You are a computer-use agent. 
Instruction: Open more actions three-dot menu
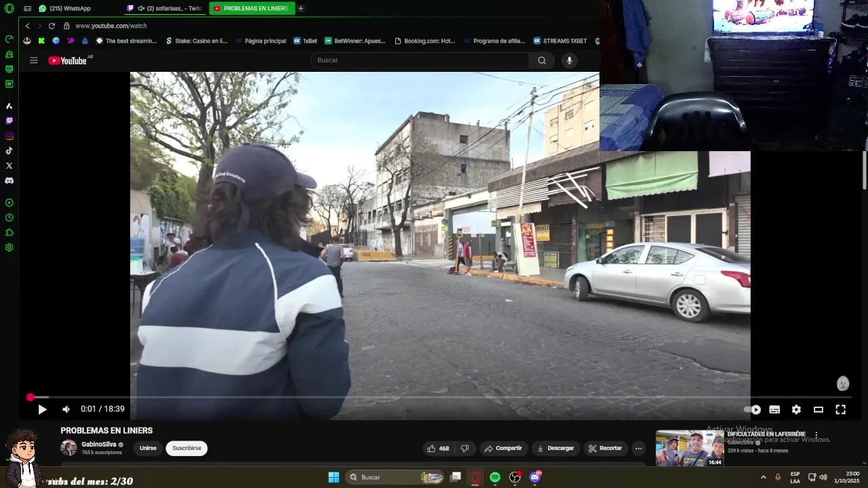pyautogui.click(x=638, y=448)
